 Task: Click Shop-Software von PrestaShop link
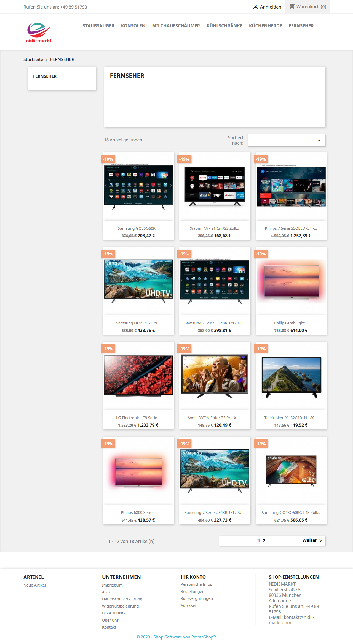[176, 637]
